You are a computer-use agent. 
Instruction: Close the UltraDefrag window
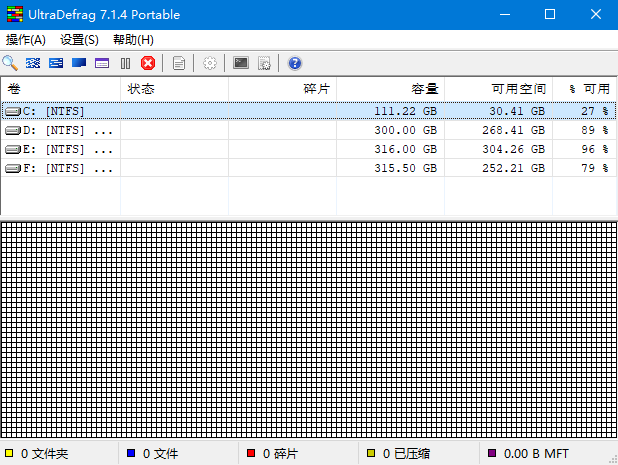[596, 14]
